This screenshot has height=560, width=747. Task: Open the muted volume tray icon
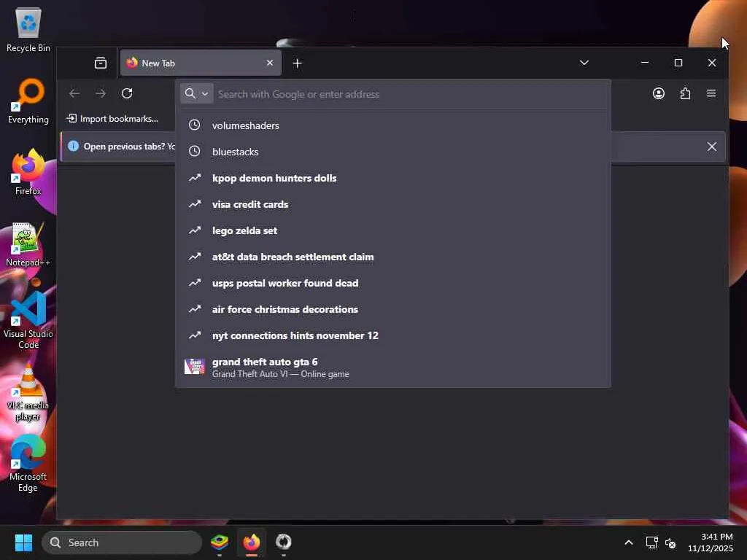point(671,542)
